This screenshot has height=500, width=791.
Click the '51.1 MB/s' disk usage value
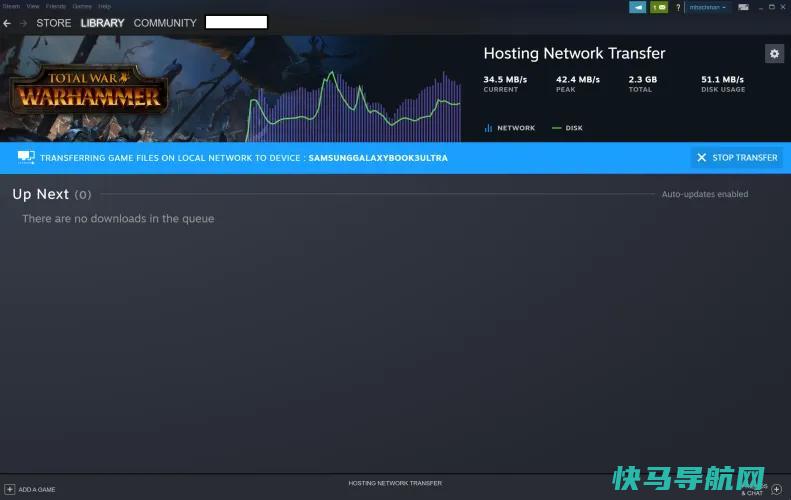click(x=722, y=79)
